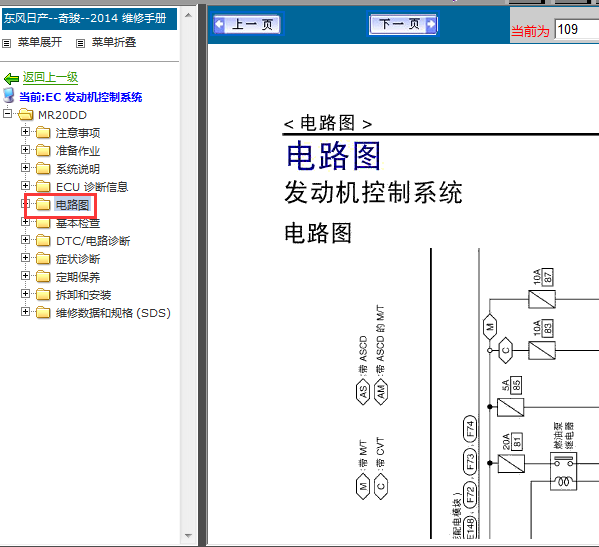Open the 系统说明 tree item
599x547 pixels.
point(78,169)
